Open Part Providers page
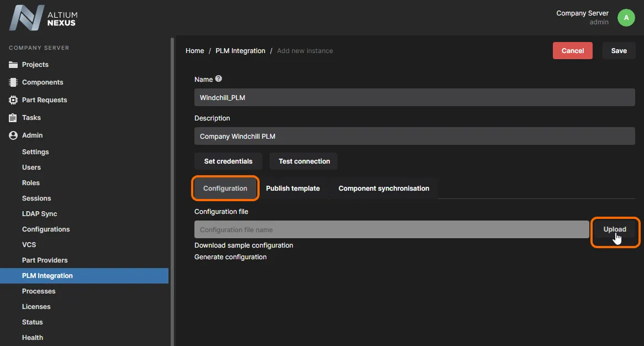 (x=45, y=260)
